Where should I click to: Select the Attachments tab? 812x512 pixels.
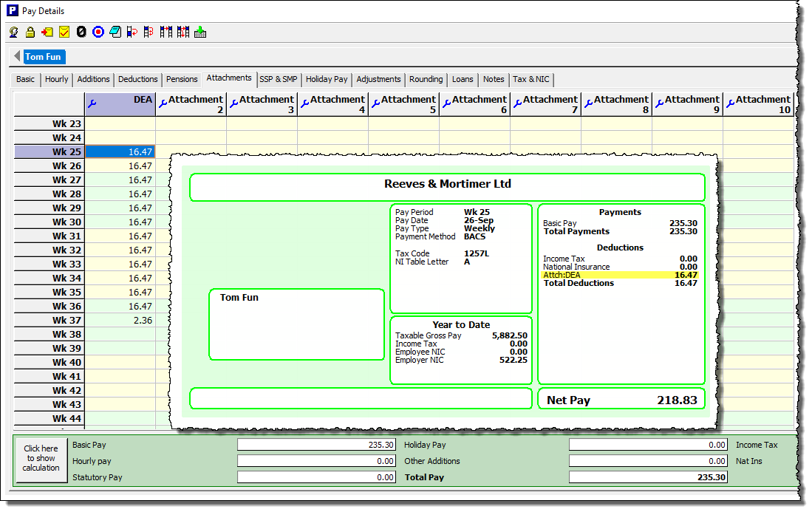[229, 78]
